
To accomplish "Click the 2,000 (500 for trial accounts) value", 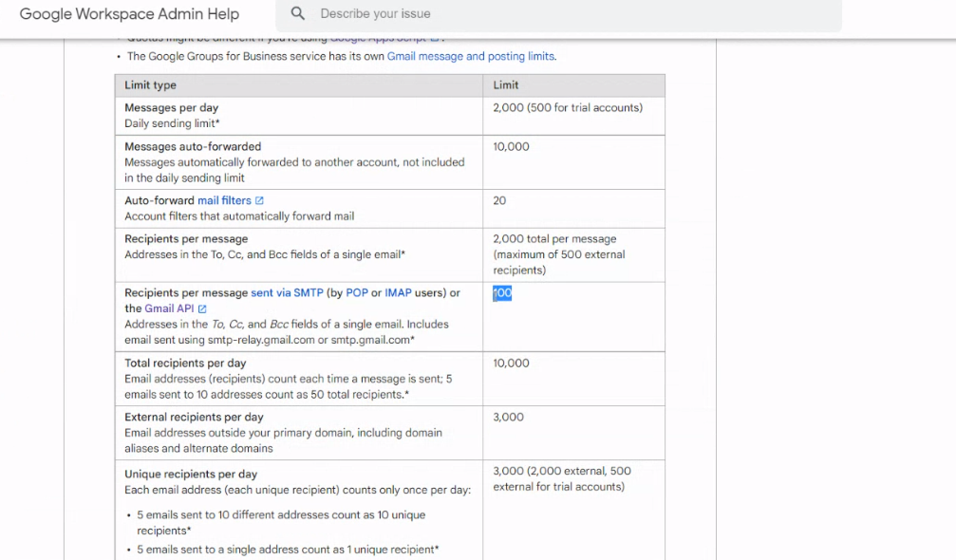I will [x=568, y=108].
